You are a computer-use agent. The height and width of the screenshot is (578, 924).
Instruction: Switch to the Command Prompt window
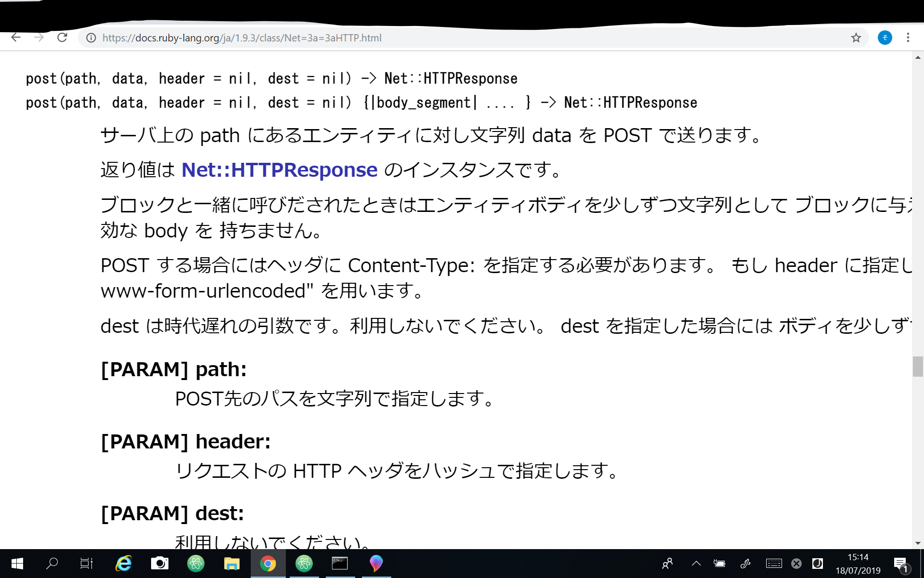click(340, 563)
